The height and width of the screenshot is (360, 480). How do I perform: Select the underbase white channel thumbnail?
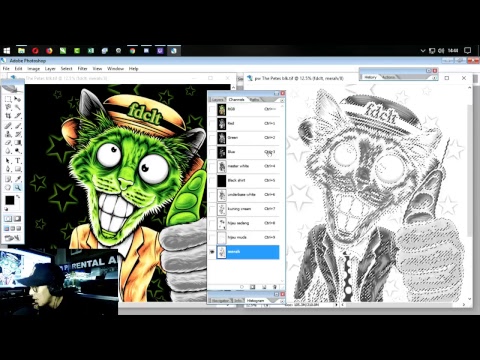pos(222,195)
